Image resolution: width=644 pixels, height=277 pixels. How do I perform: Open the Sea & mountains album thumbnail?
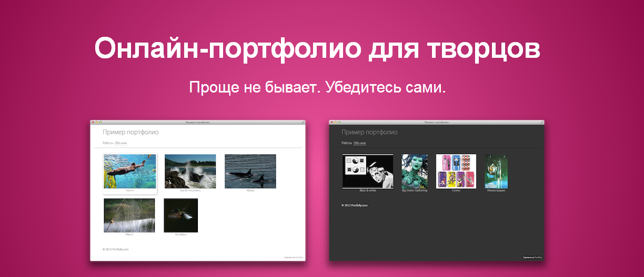click(x=190, y=171)
